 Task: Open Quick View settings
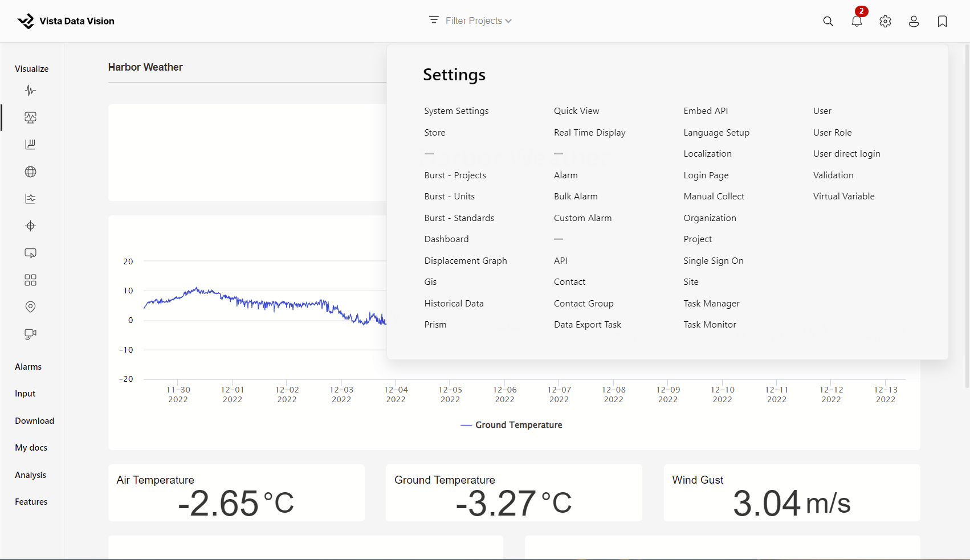(577, 111)
